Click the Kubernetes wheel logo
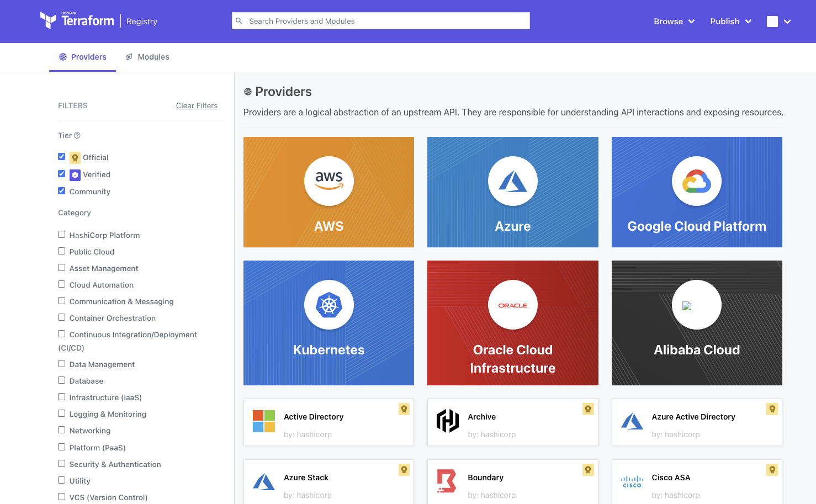816x504 pixels. point(329,305)
